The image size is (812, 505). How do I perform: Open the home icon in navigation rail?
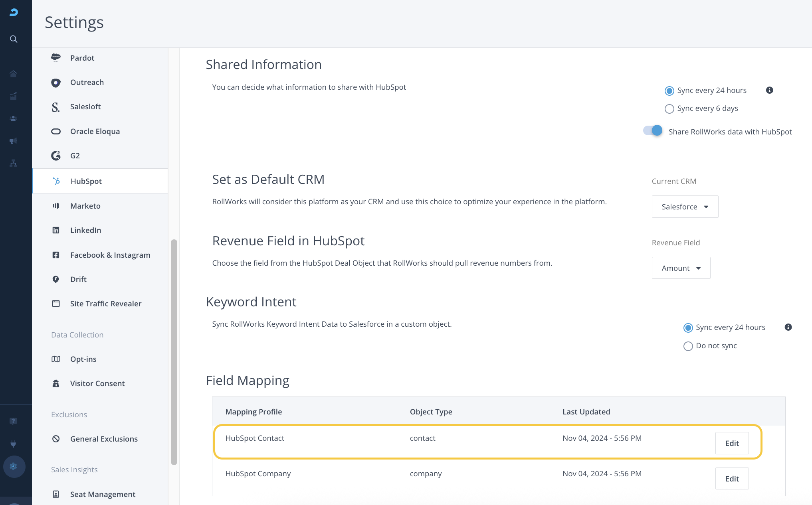[14, 74]
